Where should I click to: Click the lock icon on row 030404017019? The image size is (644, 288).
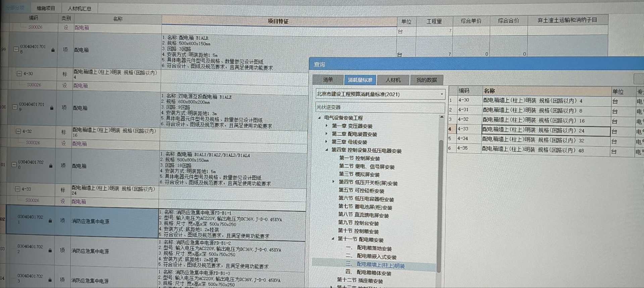52,108
